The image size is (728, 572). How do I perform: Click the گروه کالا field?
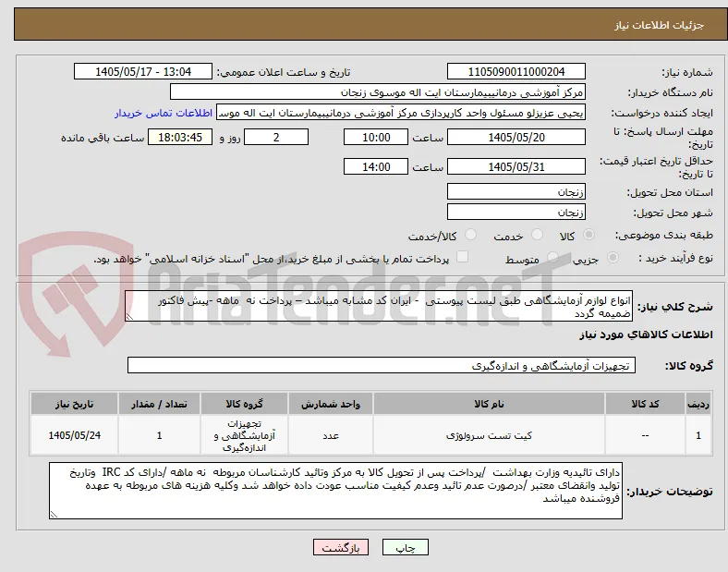(382, 365)
